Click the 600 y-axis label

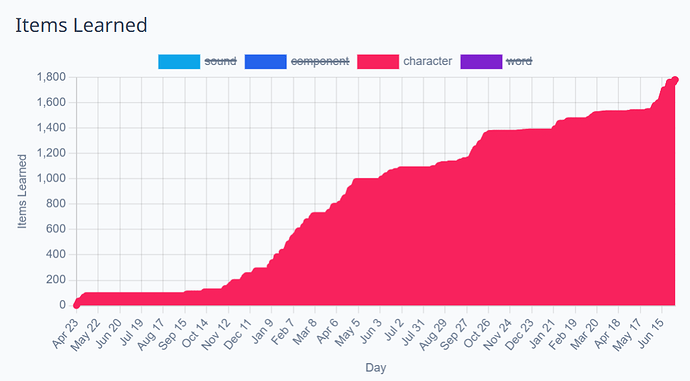(56, 229)
